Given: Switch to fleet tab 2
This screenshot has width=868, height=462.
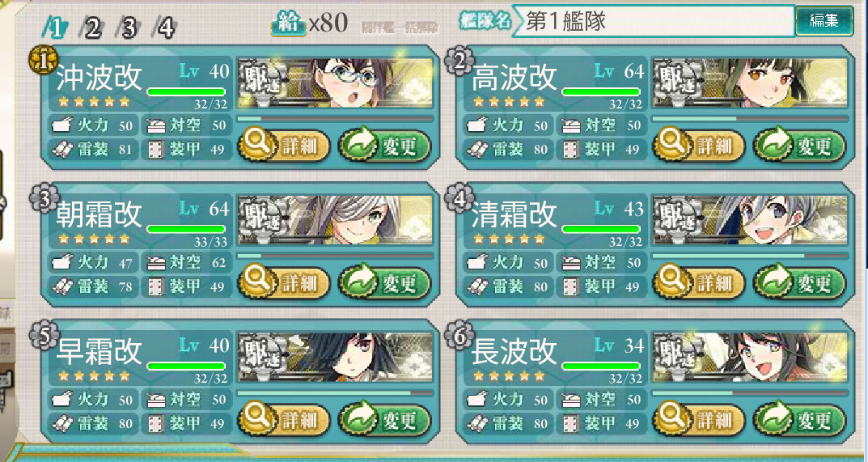Looking at the screenshot, I should (91, 28).
